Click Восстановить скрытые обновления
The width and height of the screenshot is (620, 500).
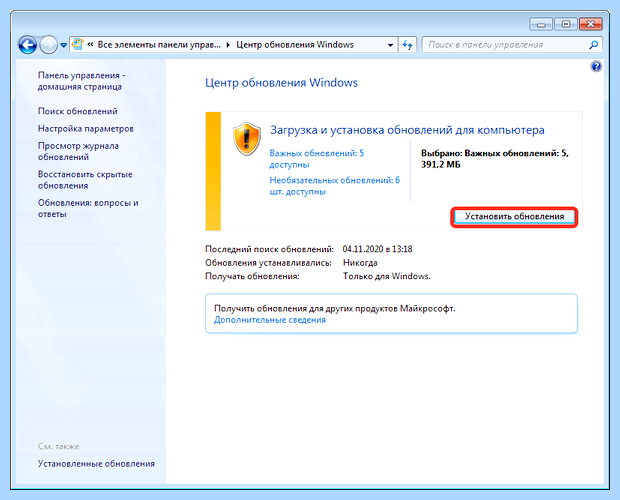85,180
